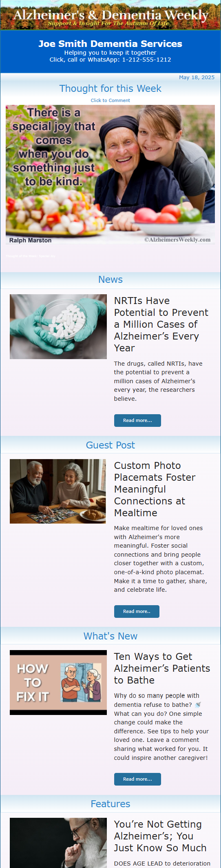
Task: Click the May 18, 2025 date
Action: [197, 77]
